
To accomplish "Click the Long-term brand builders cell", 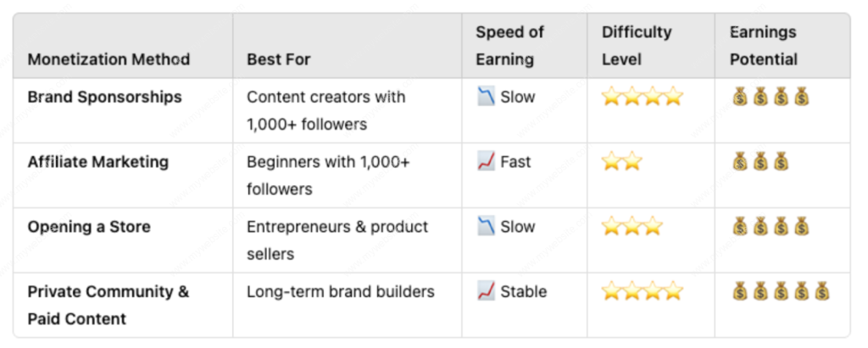I will click(x=341, y=291).
